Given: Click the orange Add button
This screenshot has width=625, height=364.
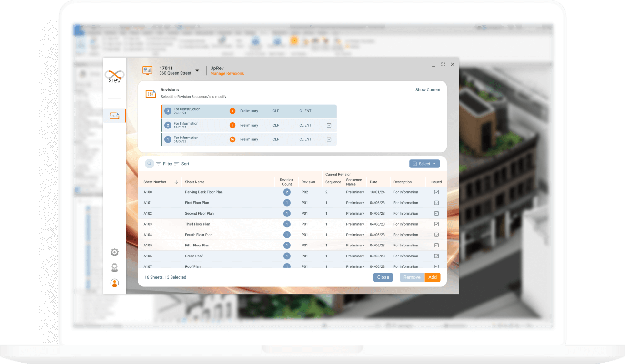Looking at the screenshot, I should pyautogui.click(x=433, y=277).
